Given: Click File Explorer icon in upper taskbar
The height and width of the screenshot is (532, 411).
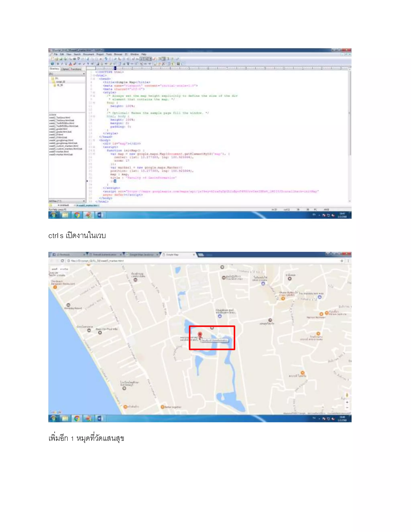Looking at the screenshot, I should [x=65, y=215].
